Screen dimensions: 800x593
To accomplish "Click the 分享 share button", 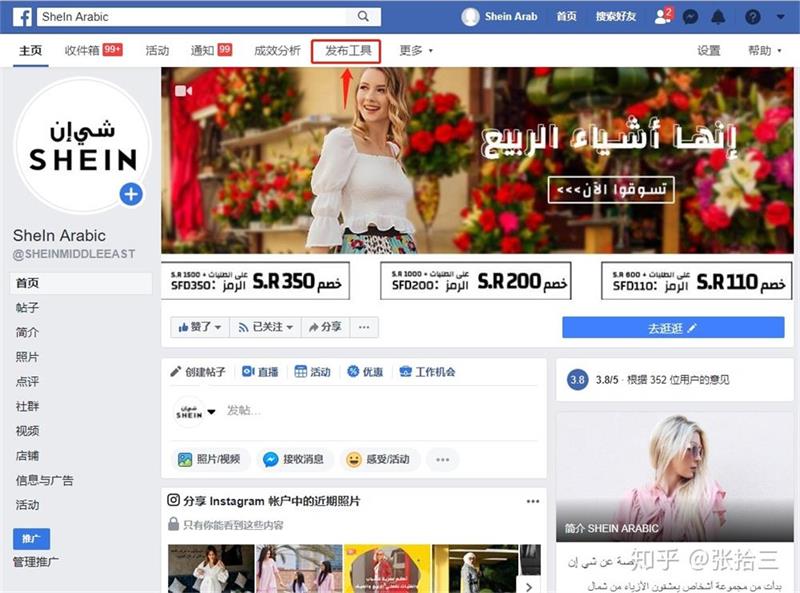I will coord(325,327).
